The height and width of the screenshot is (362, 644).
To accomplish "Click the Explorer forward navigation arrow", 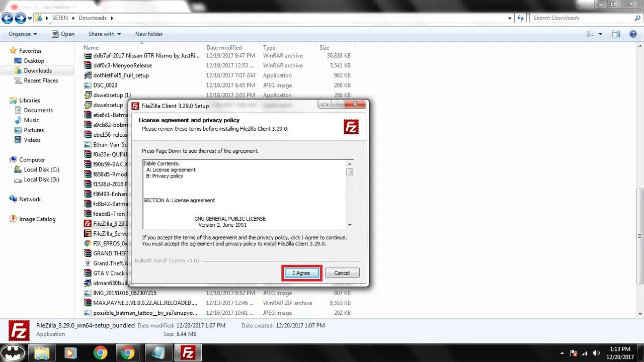I will [20, 18].
